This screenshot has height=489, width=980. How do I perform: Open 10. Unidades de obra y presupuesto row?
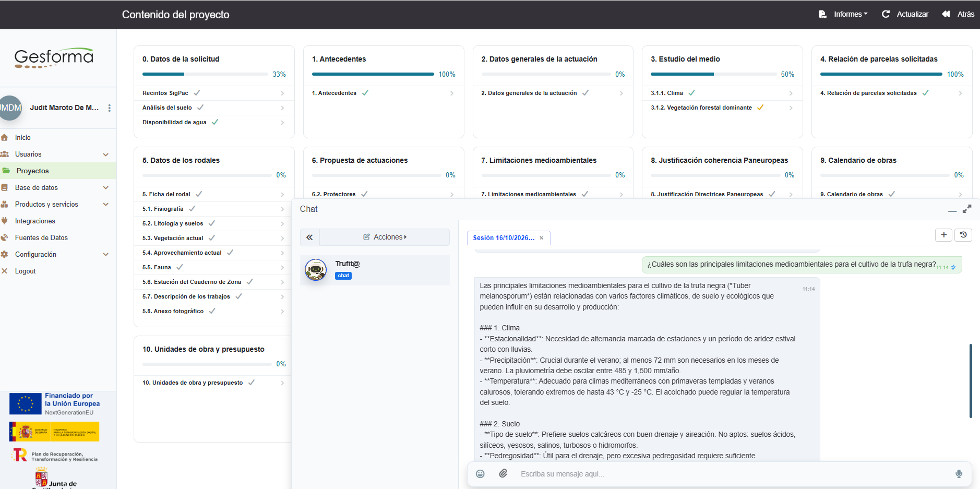(214, 383)
